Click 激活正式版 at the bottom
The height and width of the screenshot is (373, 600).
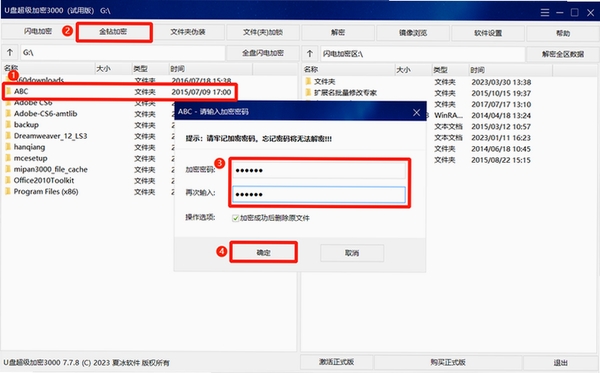pyautogui.click(x=336, y=362)
